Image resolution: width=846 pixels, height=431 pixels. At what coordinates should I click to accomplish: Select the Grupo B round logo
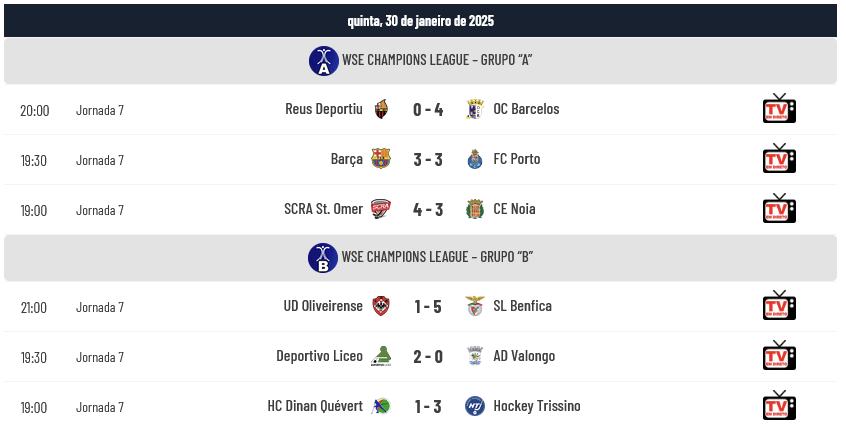click(323, 257)
